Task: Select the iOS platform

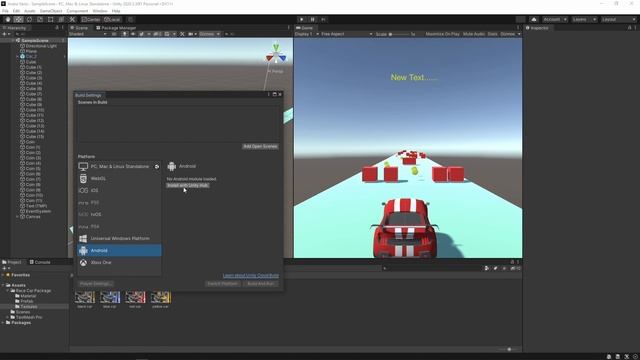Action: click(119, 191)
